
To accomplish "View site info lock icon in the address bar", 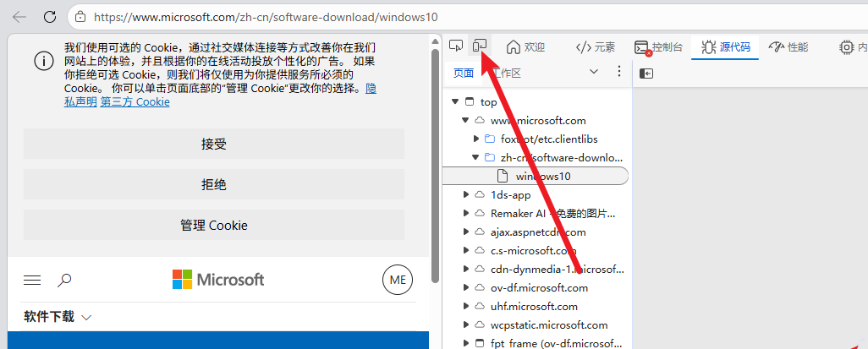I will [x=81, y=17].
